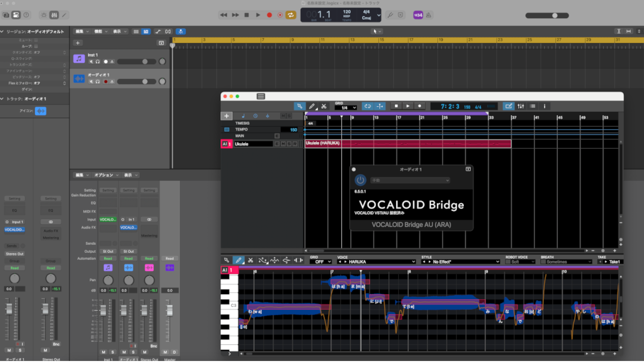This screenshot has width=644, height=362.
Task: Toggle Logic cycle mode button
Action: coord(290,15)
